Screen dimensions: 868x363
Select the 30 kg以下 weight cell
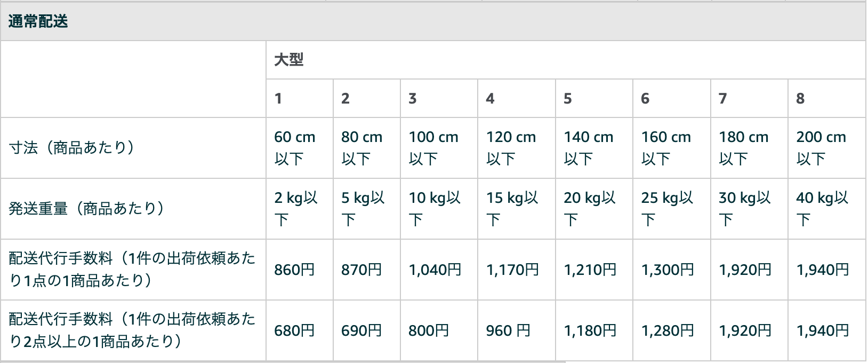(744, 208)
